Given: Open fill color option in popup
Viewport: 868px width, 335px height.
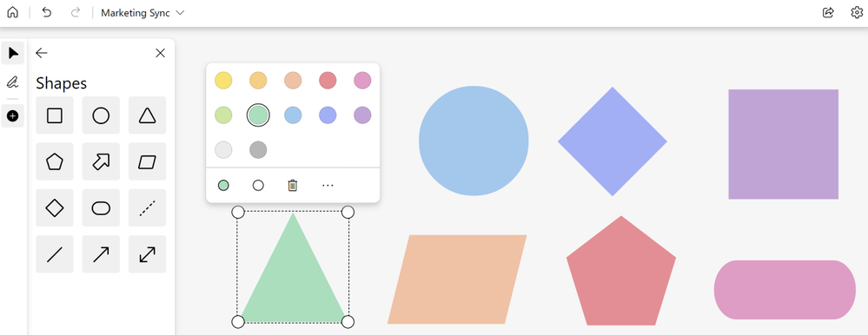Looking at the screenshot, I should (223, 185).
